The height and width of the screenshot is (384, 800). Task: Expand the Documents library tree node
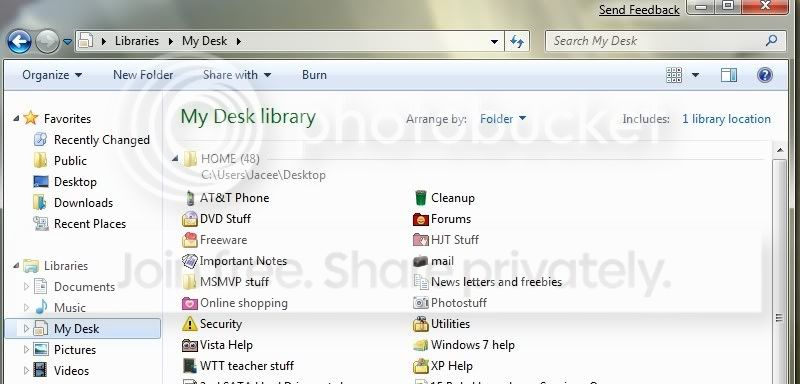pos(27,287)
